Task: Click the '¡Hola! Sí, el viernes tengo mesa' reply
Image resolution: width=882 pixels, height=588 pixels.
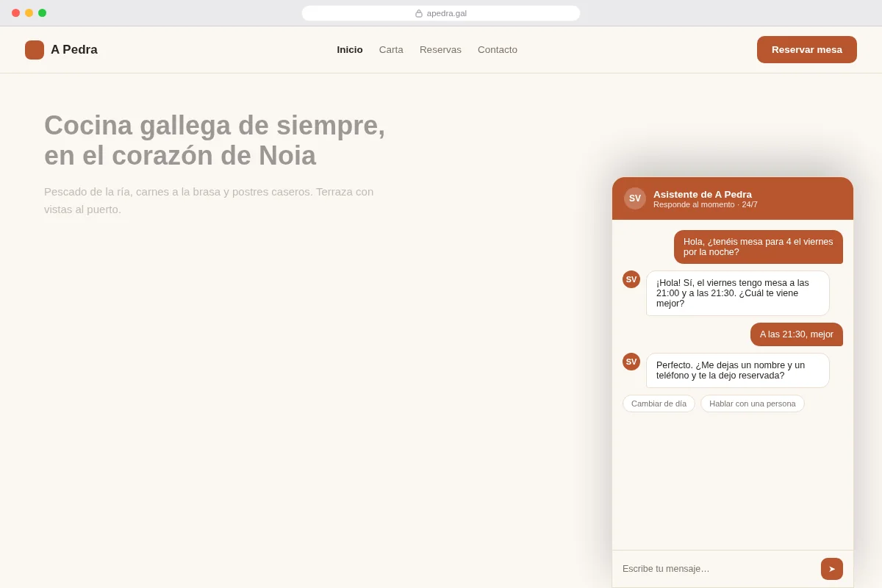Action: 738,293
